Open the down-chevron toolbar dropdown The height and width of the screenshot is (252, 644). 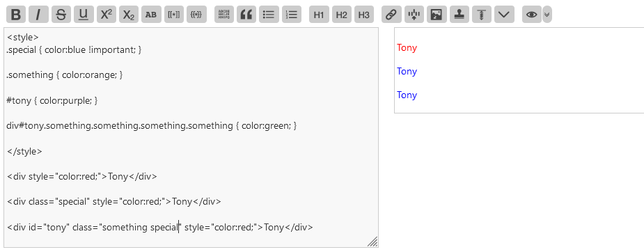504,15
